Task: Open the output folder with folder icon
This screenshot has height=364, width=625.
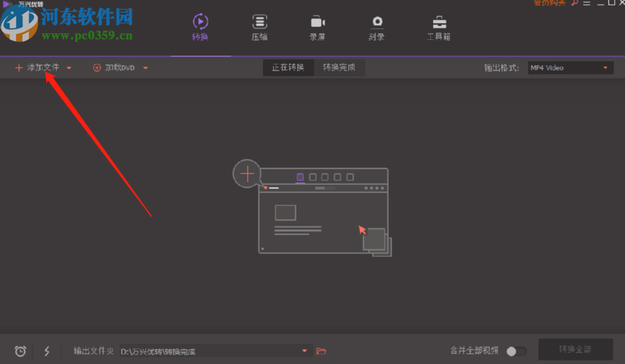Action: 321,351
